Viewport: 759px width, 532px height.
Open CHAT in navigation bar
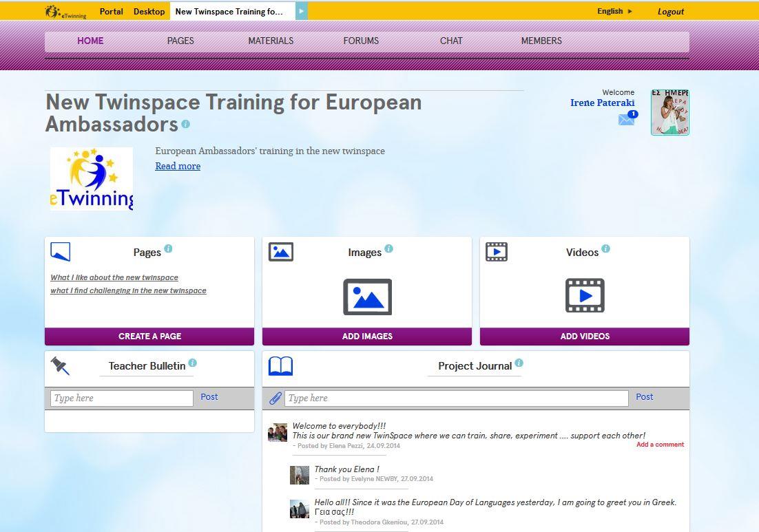coord(451,41)
